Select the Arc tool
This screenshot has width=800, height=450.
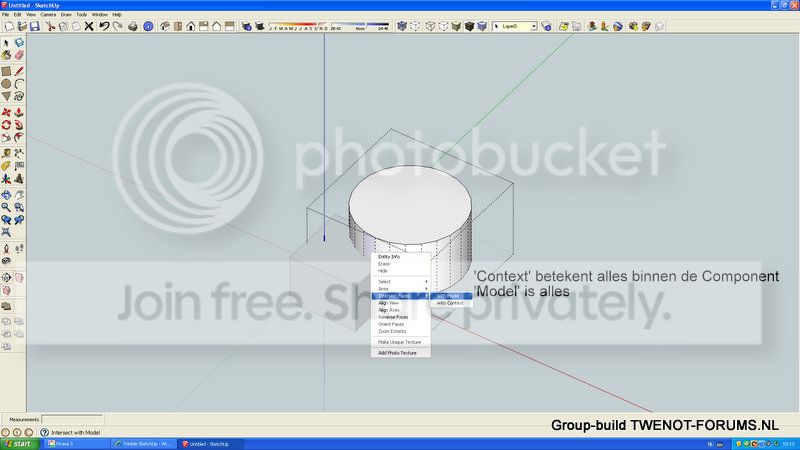click(x=19, y=84)
